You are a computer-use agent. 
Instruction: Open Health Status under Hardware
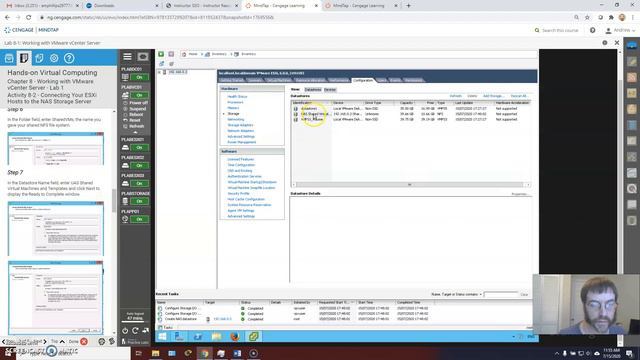pos(237,97)
